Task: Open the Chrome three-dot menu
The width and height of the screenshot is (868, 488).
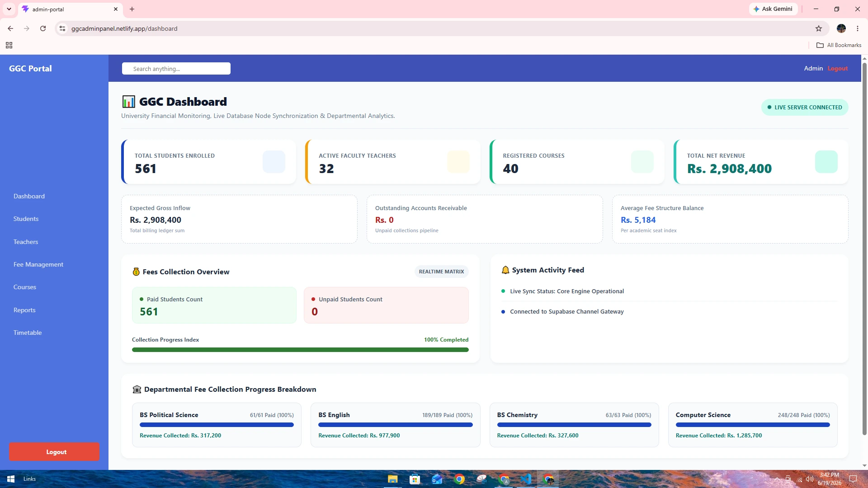Action: [x=858, y=28]
